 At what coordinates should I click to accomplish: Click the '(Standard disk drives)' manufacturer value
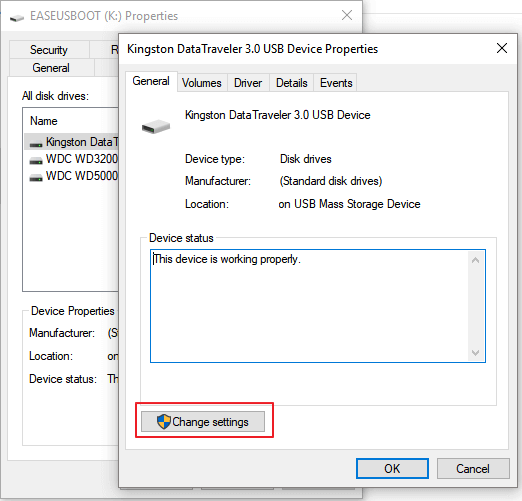(331, 181)
